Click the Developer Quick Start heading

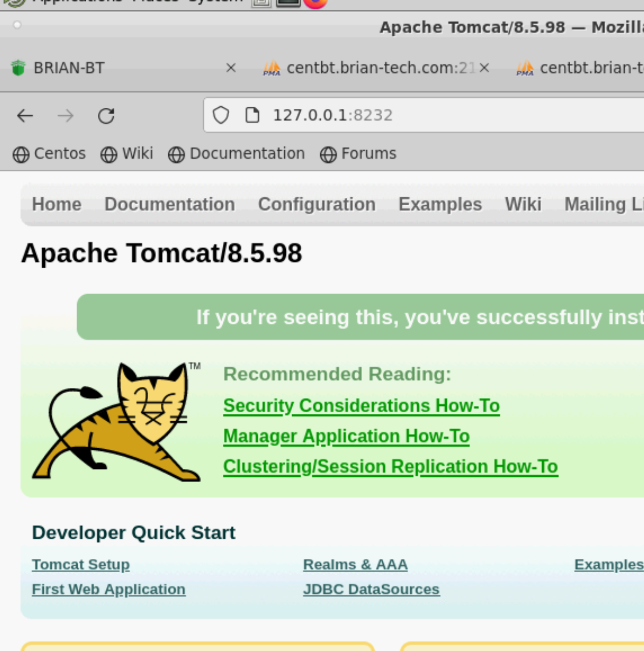click(x=134, y=532)
